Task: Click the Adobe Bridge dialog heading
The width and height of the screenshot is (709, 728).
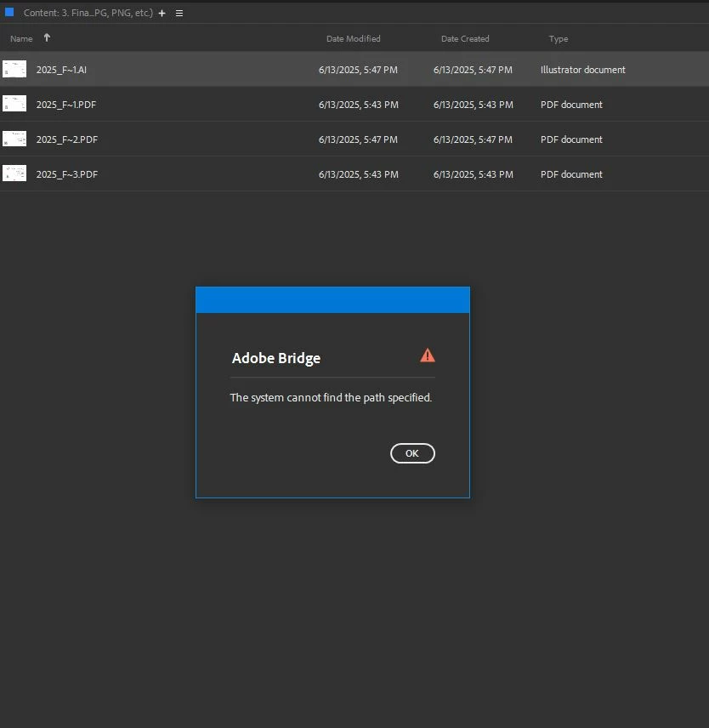Action: pos(276,358)
